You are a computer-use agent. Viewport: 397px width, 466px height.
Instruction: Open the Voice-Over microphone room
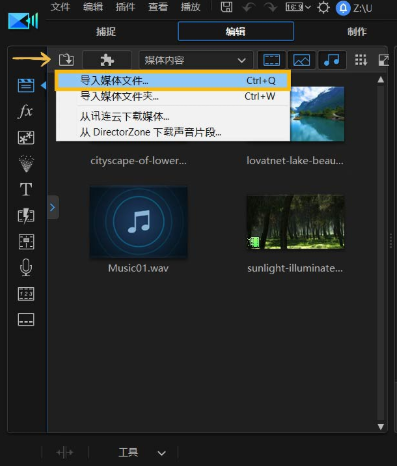tap(26, 267)
